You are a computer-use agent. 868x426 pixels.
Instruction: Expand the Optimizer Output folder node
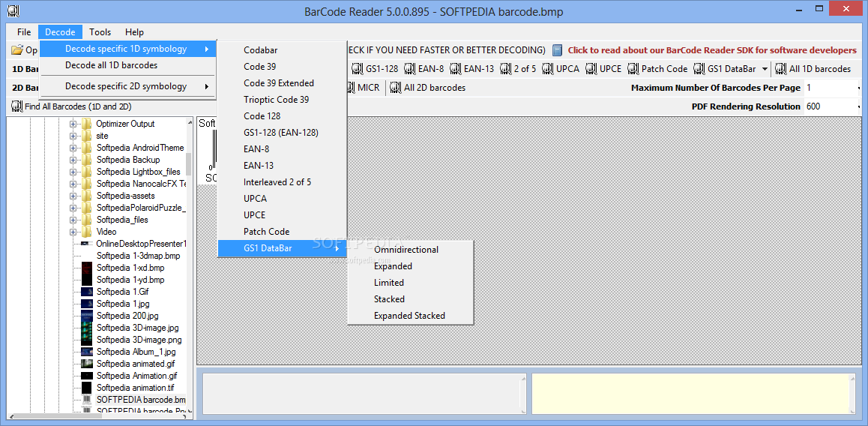(x=73, y=124)
